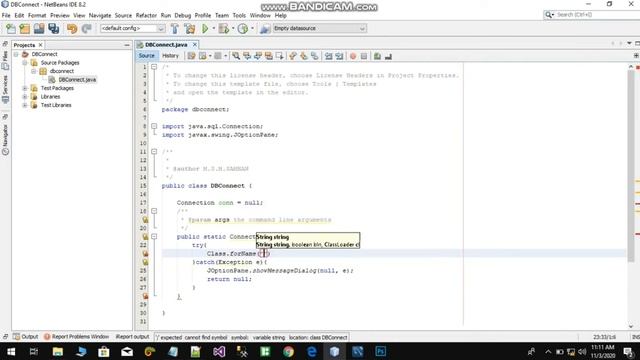This screenshot has width=640, height=360.
Task: Open Chrome from the Windows taskbar
Action: (x=288, y=351)
